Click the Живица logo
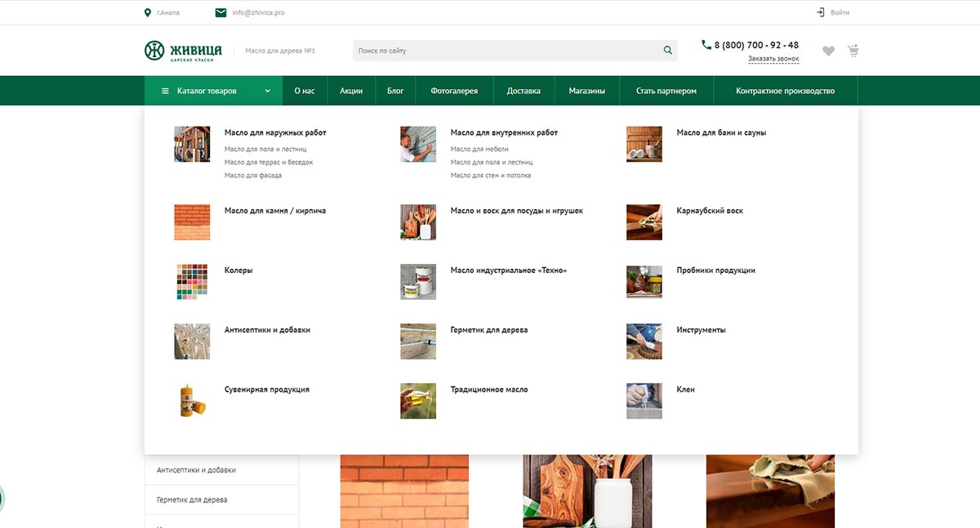Image resolution: width=980 pixels, height=528 pixels. [x=183, y=51]
